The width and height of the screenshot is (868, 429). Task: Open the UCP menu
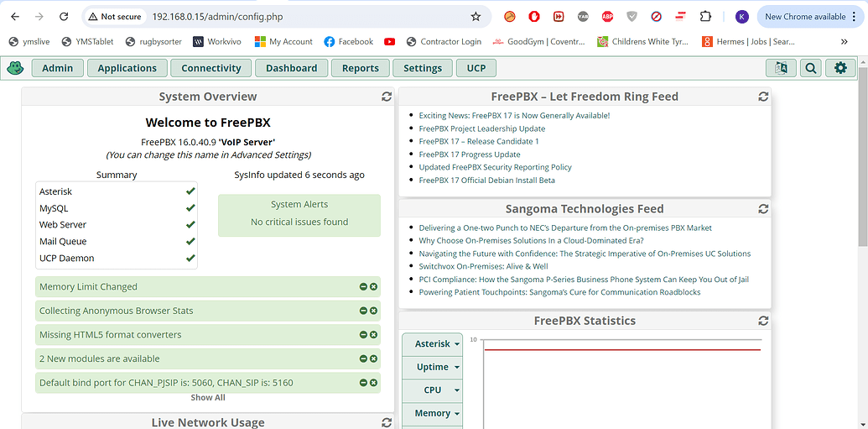[x=476, y=68]
